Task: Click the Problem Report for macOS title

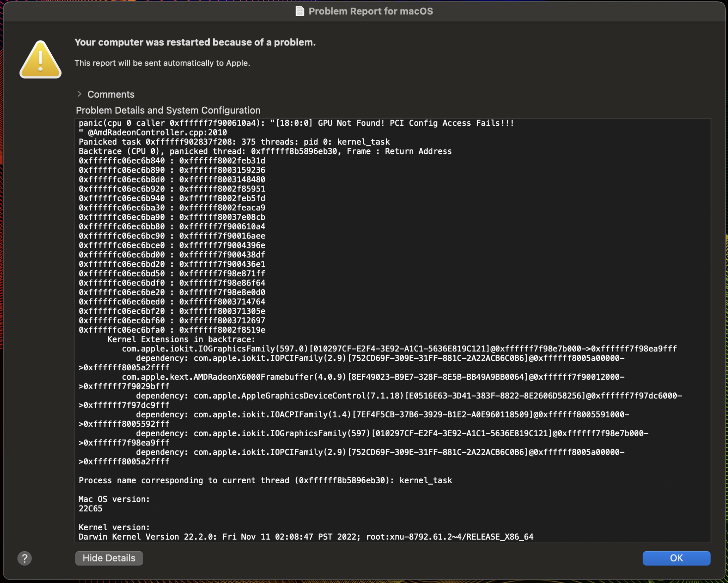Action: [371, 11]
